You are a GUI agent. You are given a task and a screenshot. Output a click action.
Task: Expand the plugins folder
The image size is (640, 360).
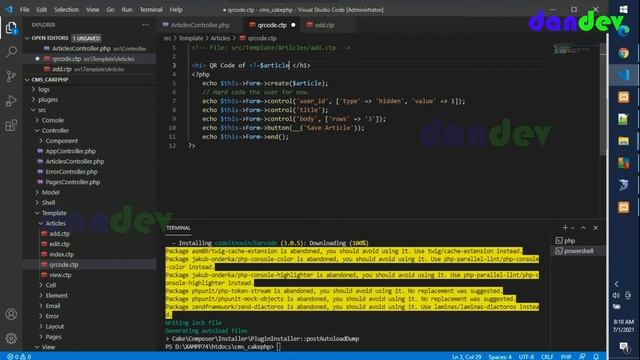(48, 100)
